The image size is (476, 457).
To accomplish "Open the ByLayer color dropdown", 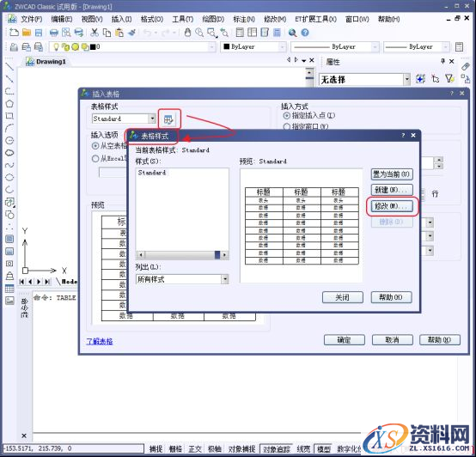I will [x=283, y=46].
